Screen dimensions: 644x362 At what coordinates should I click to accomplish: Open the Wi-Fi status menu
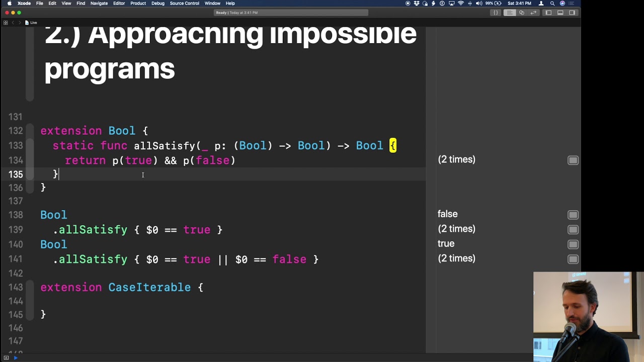[460, 3]
